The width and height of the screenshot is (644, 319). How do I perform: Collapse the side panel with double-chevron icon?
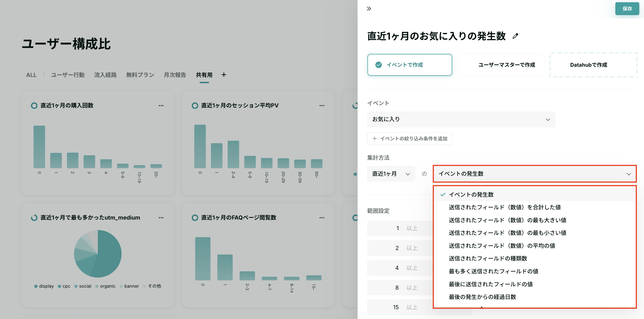click(369, 9)
